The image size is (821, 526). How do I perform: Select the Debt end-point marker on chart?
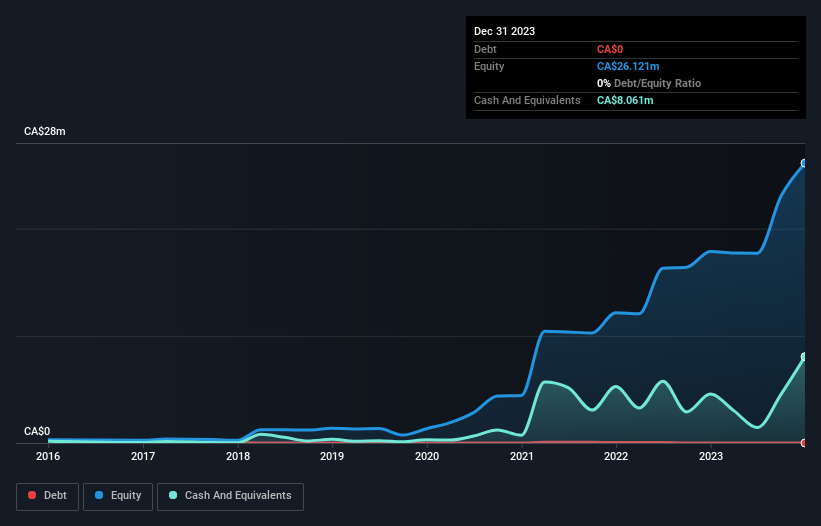[x=804, y=443]
